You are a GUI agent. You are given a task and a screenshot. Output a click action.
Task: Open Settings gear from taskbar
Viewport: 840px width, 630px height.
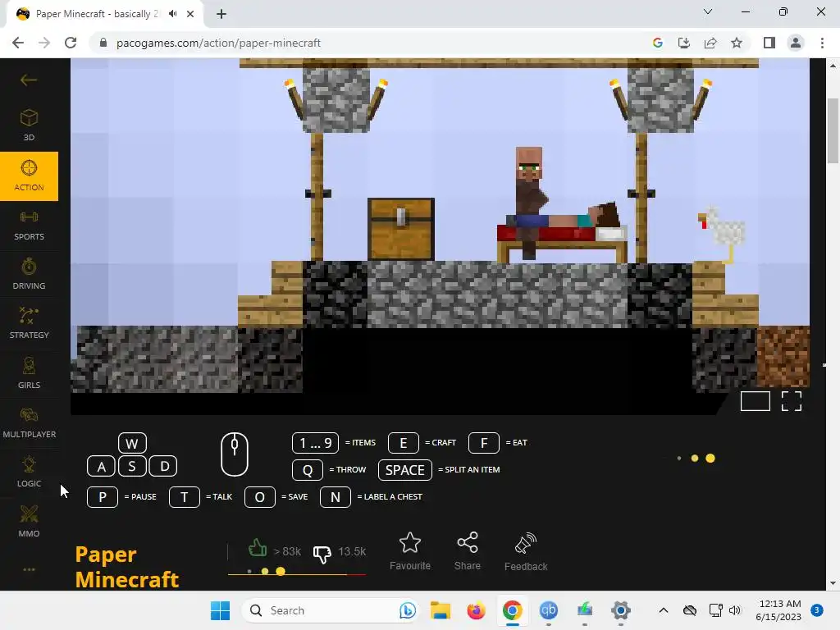click(x=620, y=610)
